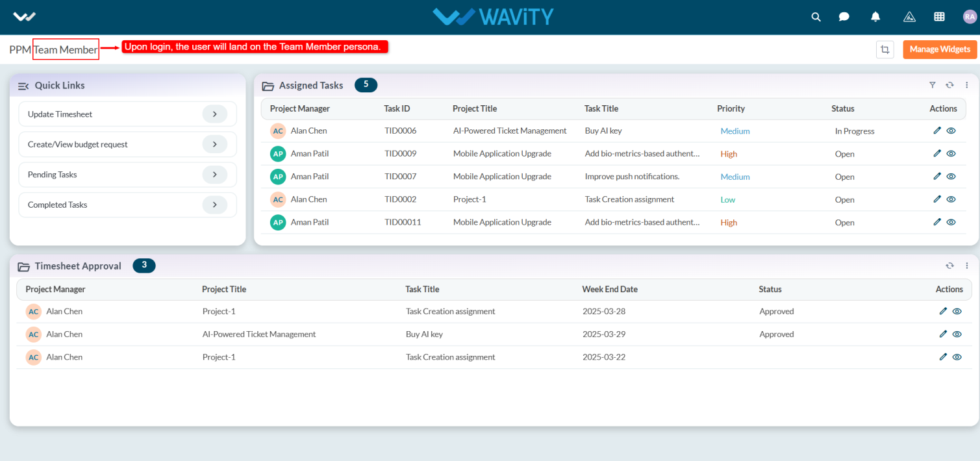Edit timesheet for week ending 2025-03-28
The image size is (980, 461).
[x=943, y=311]
